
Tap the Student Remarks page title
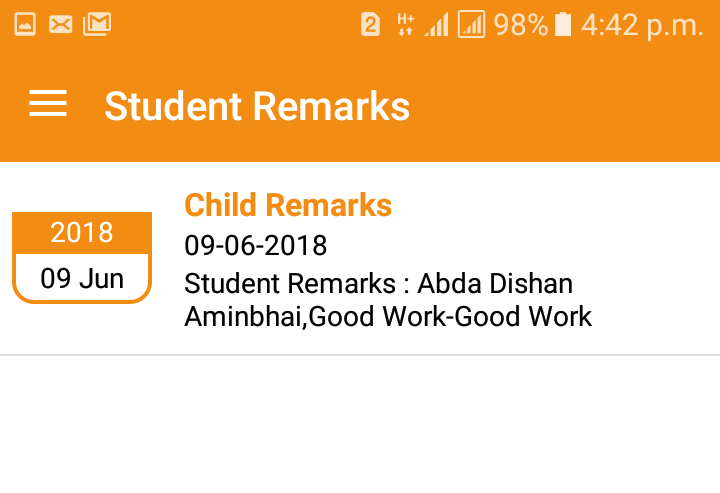257,106
